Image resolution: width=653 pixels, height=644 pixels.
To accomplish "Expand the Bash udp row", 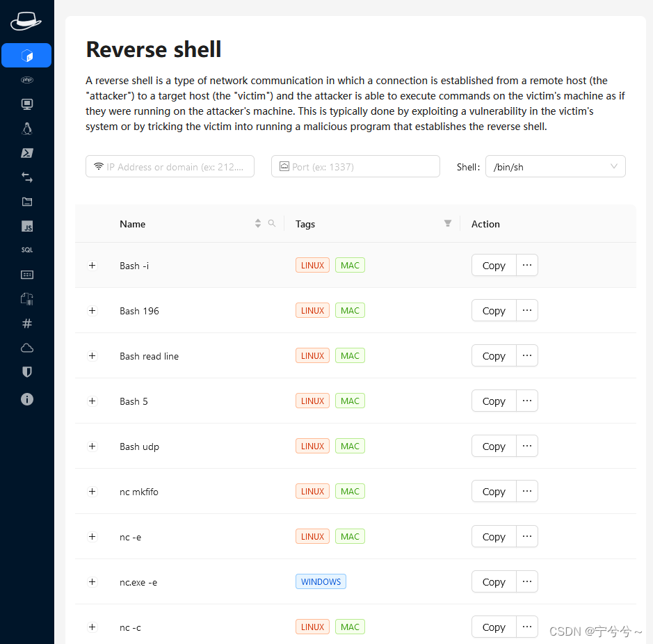I will click(x=92, y=446).
